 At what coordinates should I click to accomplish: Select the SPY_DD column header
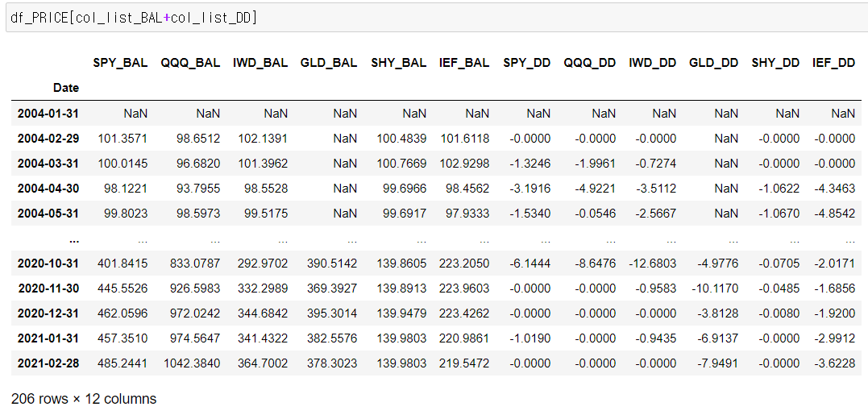pos(526,63)
